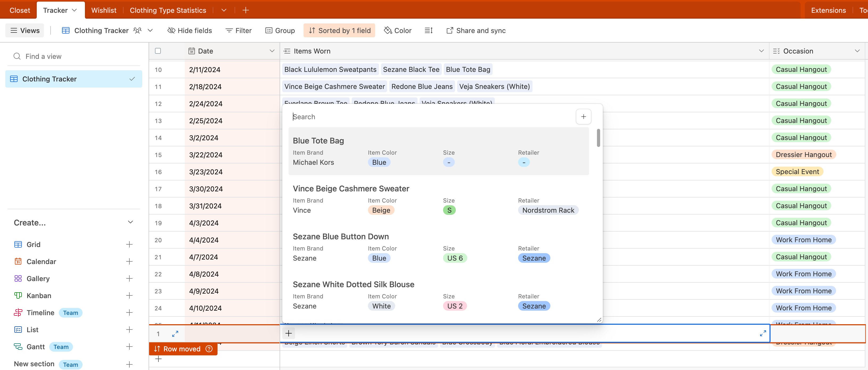This screenshot has height=370, width=868.
Task: Add a new Calendar view with plus
Action: (129, 261)
